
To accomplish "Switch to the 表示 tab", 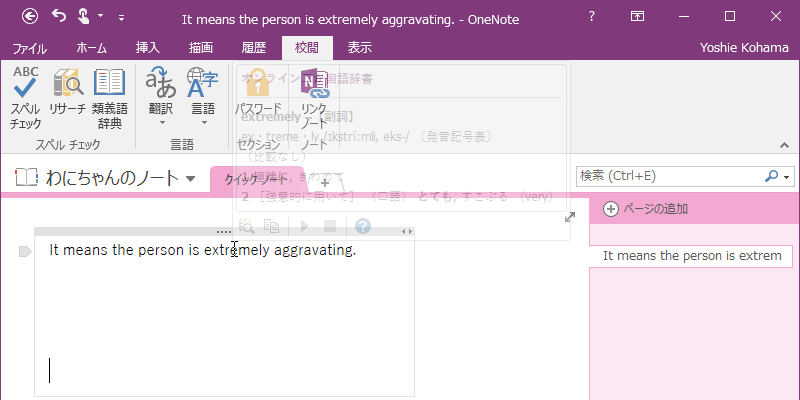I will coord(360,48).
